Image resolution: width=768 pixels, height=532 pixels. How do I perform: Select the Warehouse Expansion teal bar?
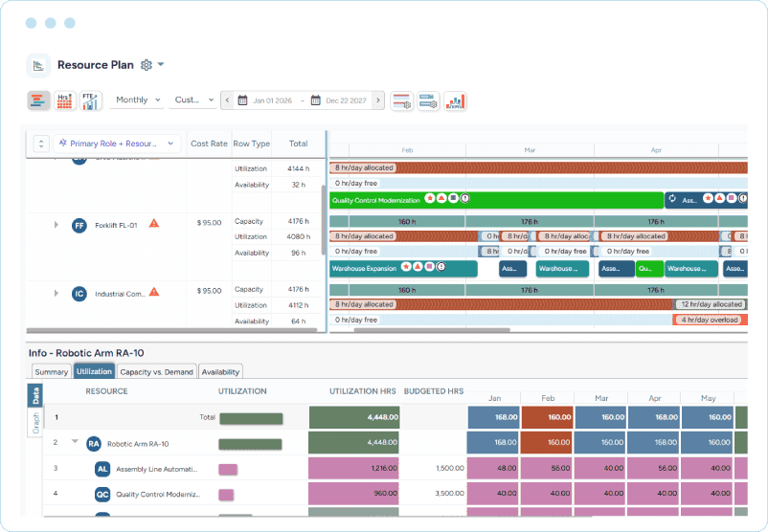tap(403, 269)
